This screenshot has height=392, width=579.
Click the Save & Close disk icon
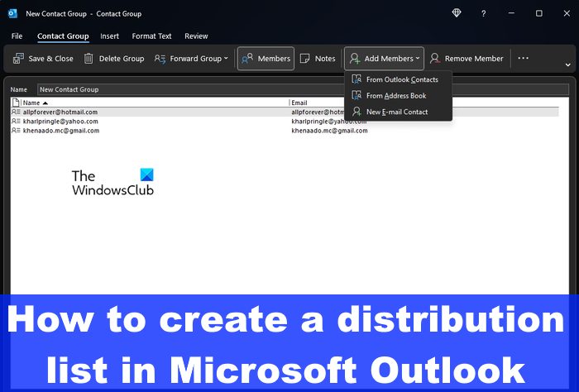(18, 59)
